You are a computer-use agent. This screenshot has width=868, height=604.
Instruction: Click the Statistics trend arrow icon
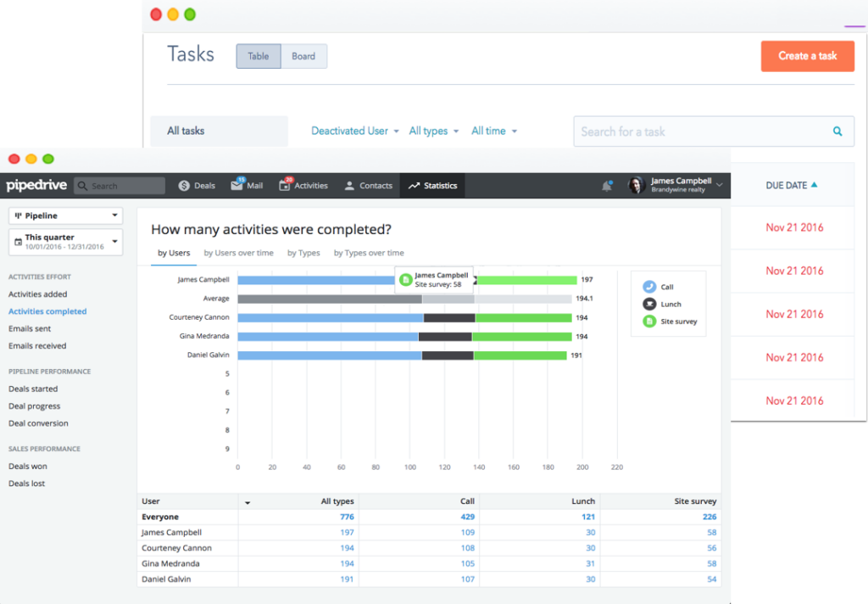coord(414,186)
